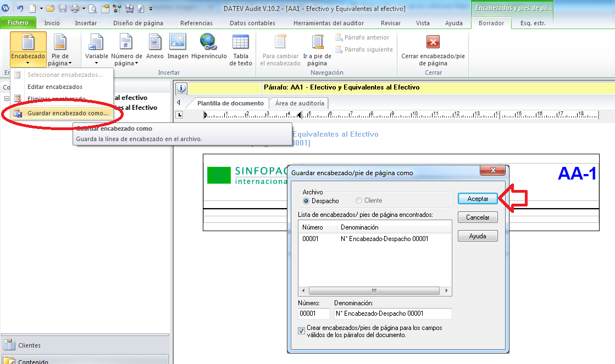Choose Editar encabezados menu entry
The image size is (615, 364).
62,87
